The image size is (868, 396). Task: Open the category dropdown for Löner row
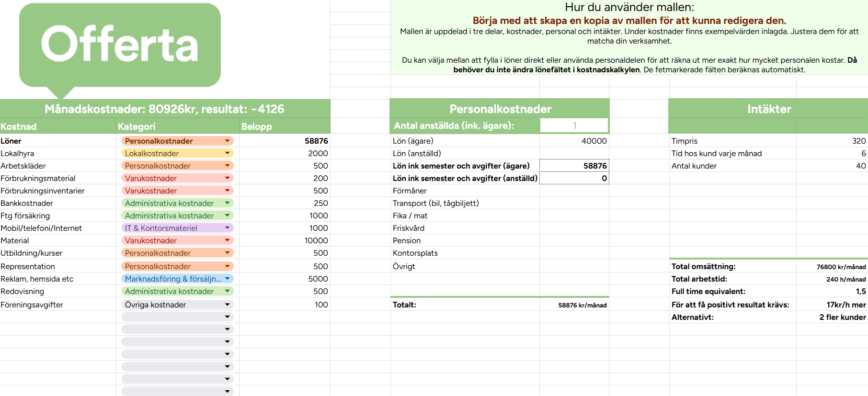tap(177, 141)
